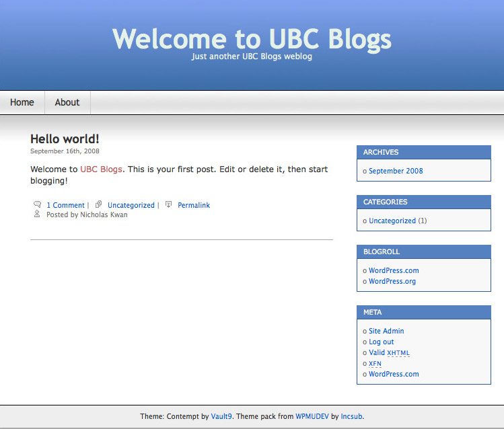
Task: Open the About navigation tab
Action: pos(67,102)
